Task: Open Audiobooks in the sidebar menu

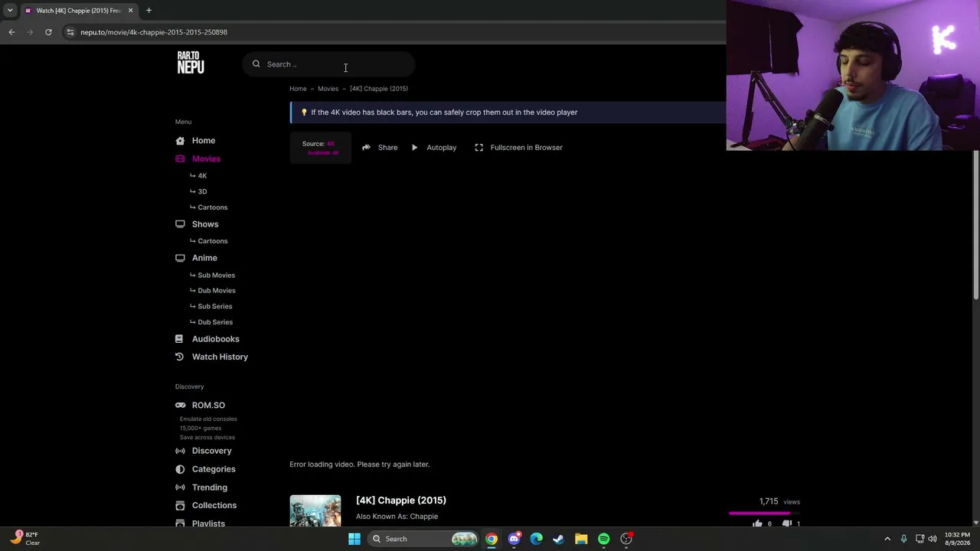Action: point(216,339)
